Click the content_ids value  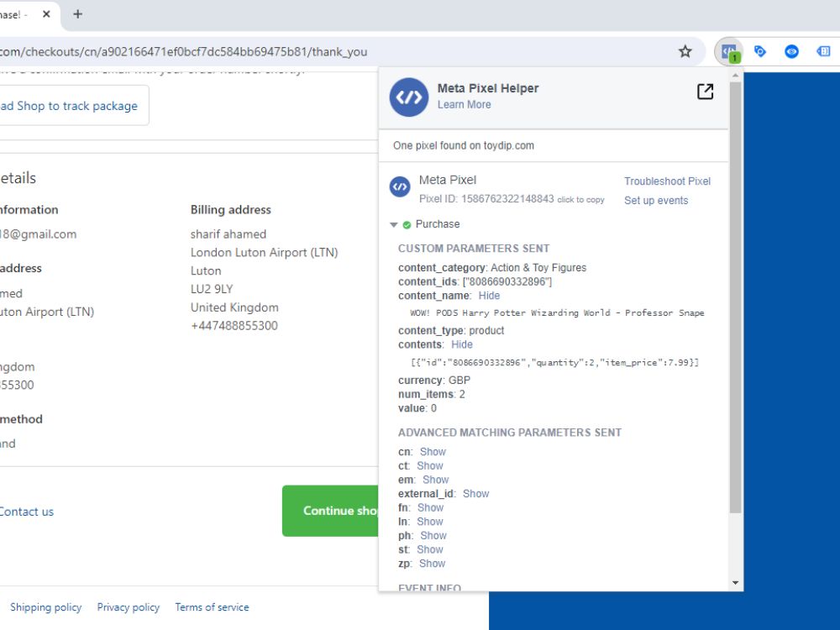[507, 281]
